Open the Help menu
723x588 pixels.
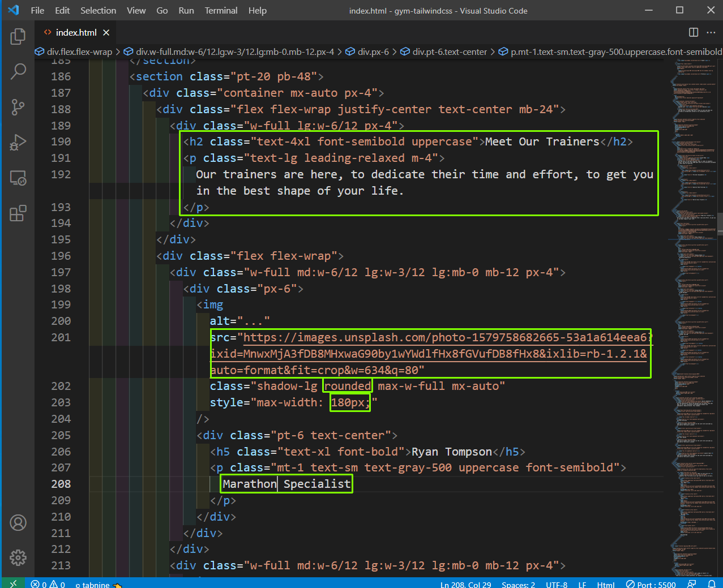(258, 10)
